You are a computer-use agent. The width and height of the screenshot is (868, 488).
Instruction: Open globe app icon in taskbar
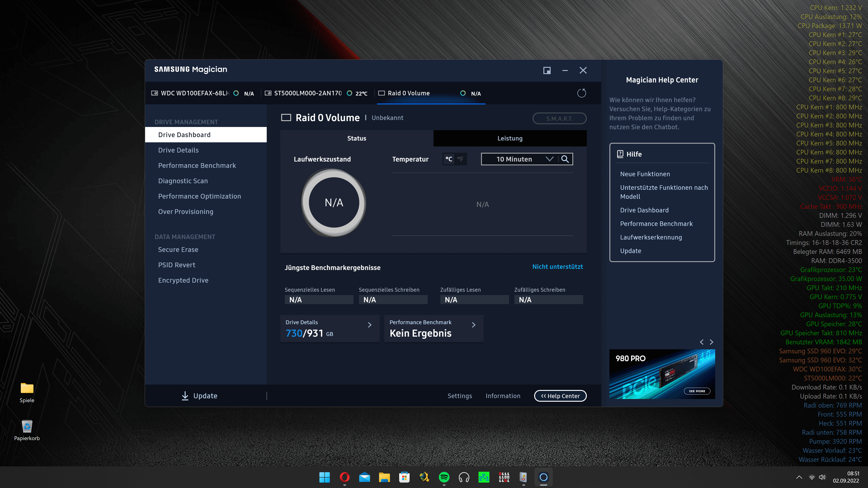tap(424, 477)
